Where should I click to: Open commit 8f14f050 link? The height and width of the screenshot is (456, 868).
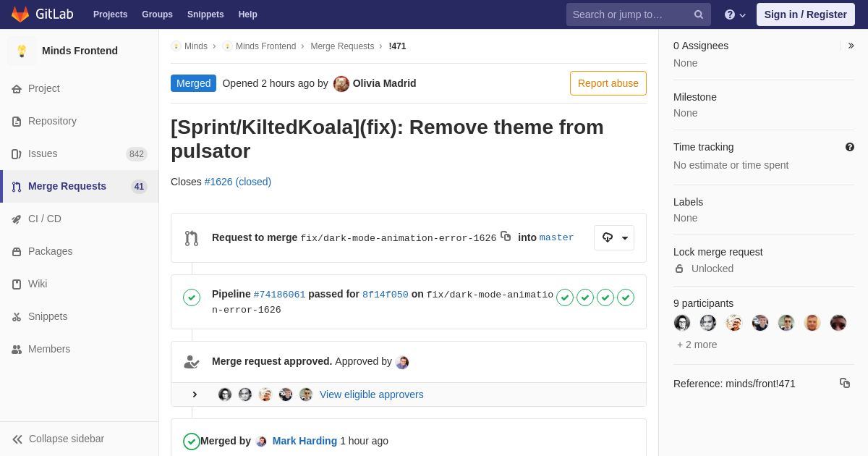[x=385, y=295]
